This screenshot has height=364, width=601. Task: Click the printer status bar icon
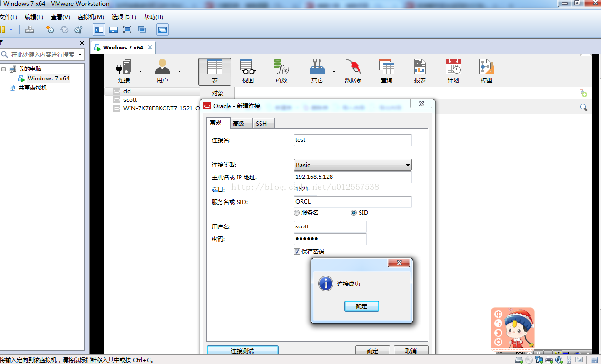click(549, 360)
